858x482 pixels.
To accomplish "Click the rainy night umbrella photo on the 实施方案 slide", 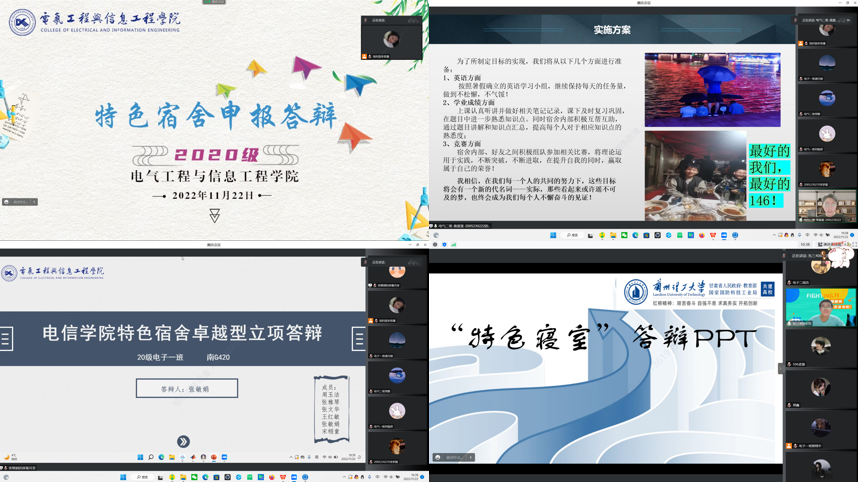I will pos(712,90).
